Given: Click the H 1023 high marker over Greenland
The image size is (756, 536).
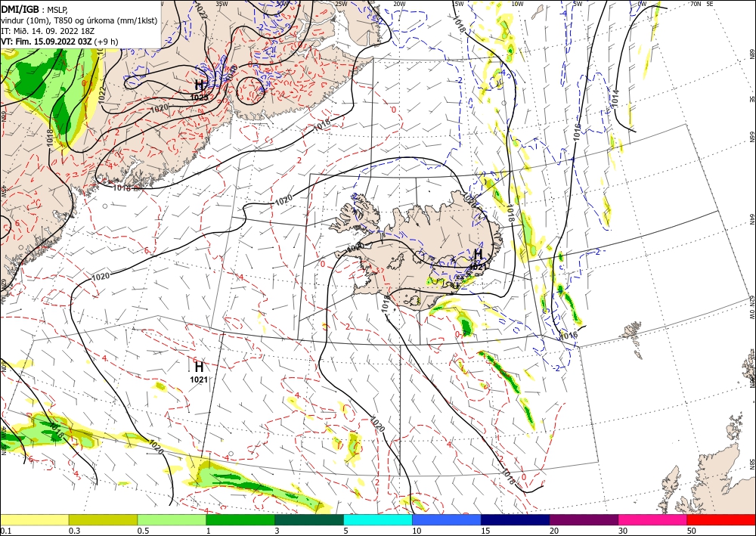Looking at the screenshot, I should tap(199, 90).
